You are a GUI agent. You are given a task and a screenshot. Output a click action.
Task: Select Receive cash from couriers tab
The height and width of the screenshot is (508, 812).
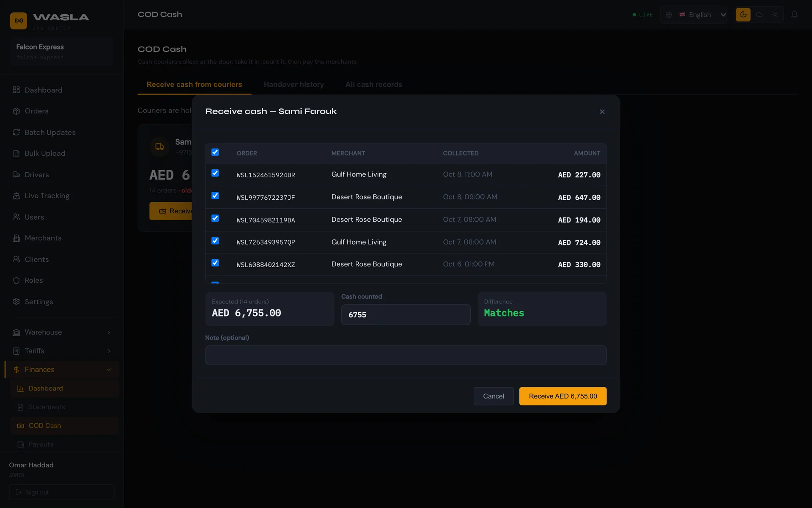pos(195,85)
